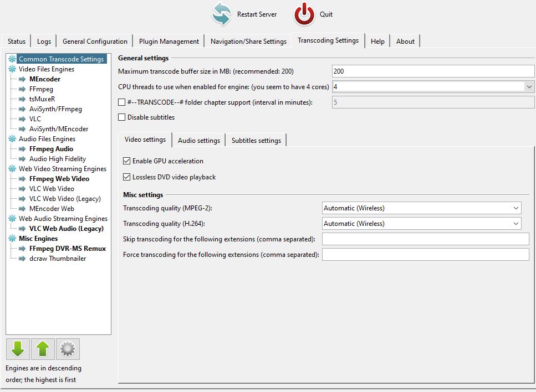Uncheck Enable GPU acceleration

(x=127, y=161)
